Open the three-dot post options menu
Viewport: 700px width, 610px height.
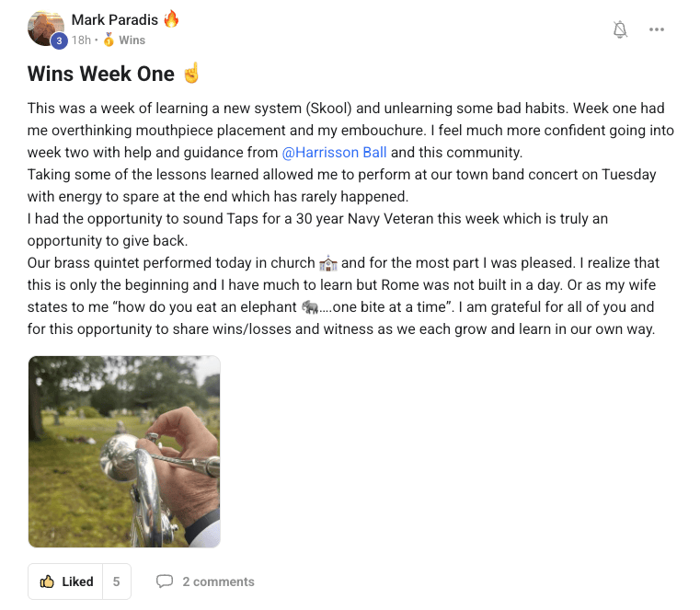click(656, 29)
